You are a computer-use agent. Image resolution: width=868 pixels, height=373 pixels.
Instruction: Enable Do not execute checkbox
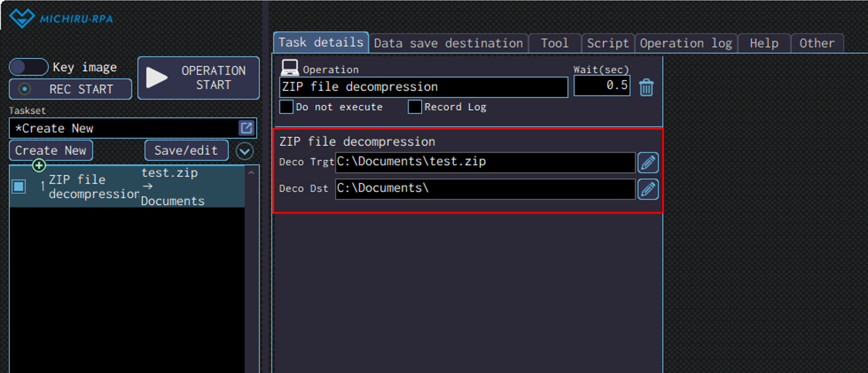point(286,107)
